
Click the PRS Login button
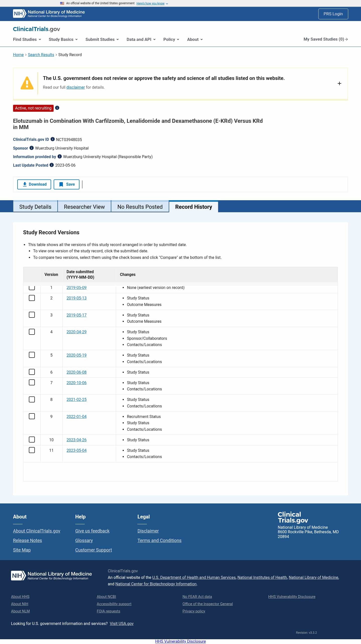coord(333,14)
